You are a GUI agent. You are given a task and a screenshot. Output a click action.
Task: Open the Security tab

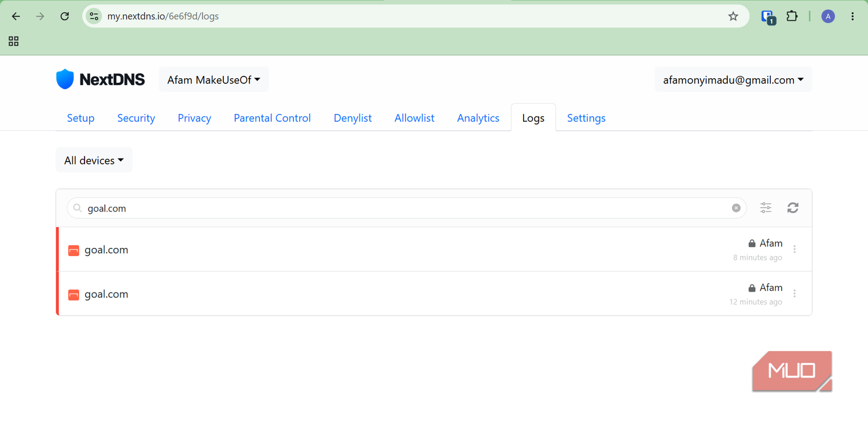(136, 118)
